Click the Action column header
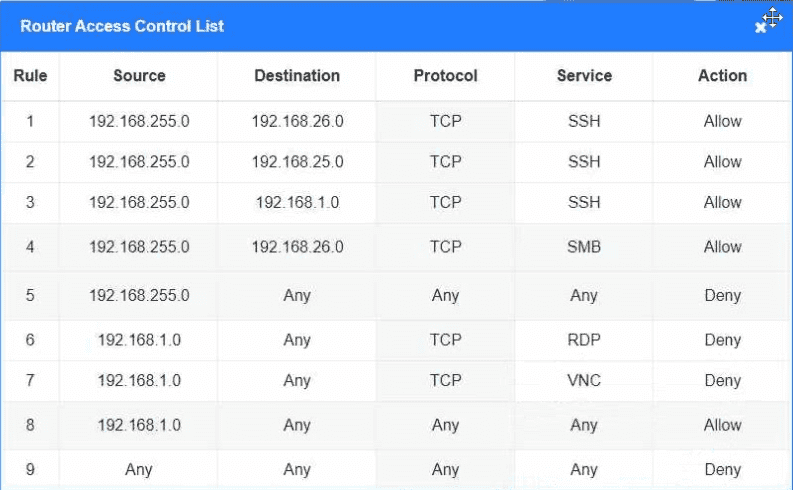 click(722, 76)
